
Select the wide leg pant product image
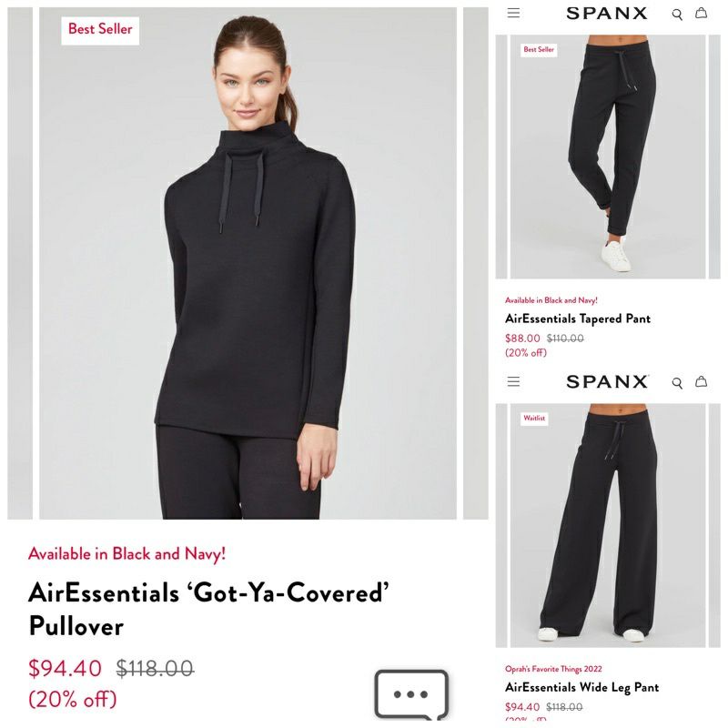pyautogui.click(x=608, y=525)
